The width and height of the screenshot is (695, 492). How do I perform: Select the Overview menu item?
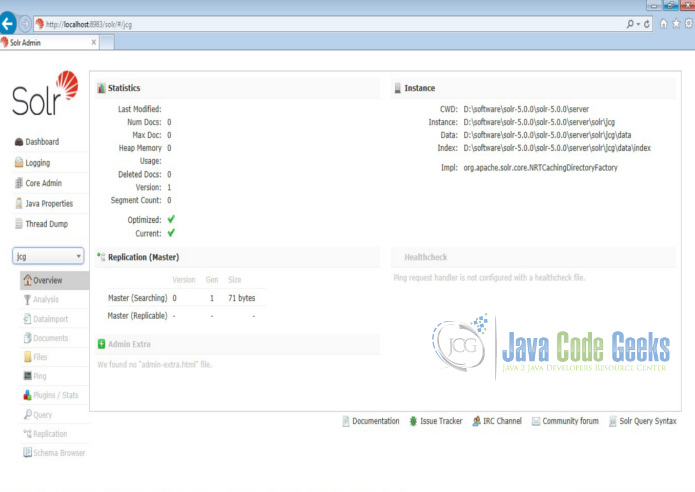coord(55,281)
